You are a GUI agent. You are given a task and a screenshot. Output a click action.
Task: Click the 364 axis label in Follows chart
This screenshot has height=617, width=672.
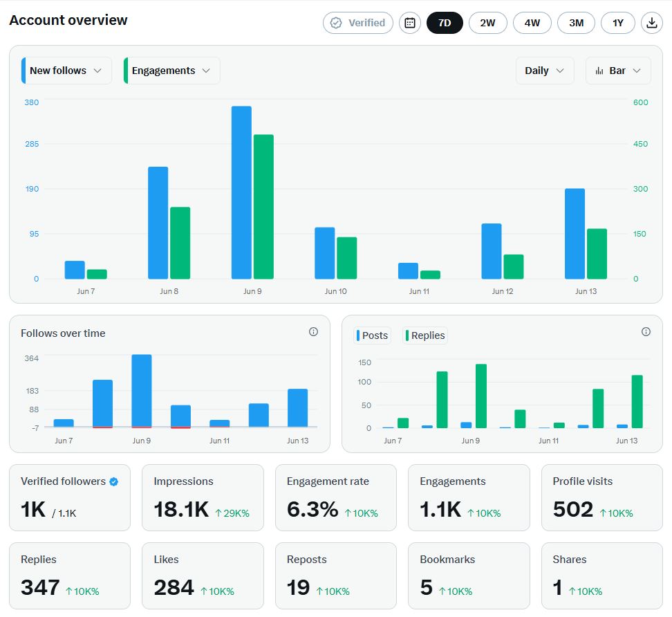click(31, 358)
